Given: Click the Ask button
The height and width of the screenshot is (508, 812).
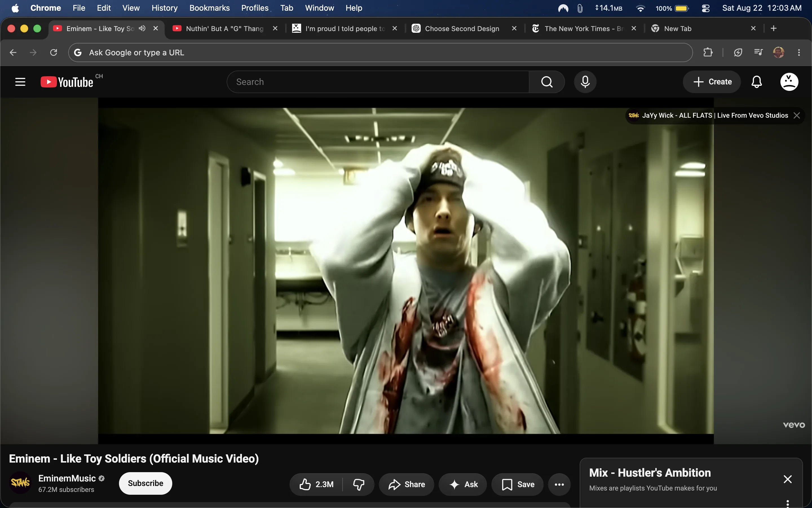Looking at the screenshot, I should 463,484.
